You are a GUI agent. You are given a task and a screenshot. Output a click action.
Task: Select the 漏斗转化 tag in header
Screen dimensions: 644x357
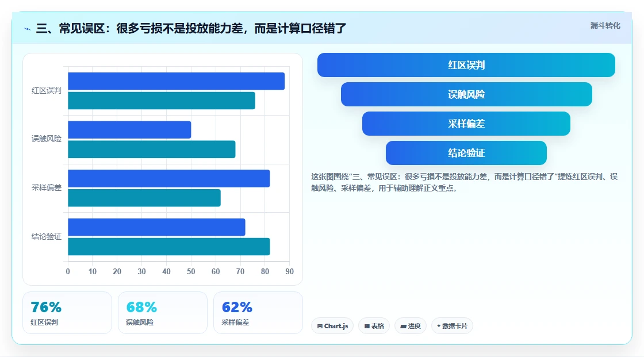coord(605,25)
